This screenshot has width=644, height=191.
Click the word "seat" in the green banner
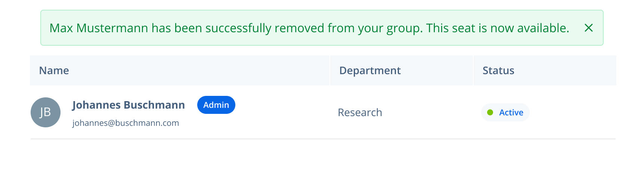(x=464, y=28)
